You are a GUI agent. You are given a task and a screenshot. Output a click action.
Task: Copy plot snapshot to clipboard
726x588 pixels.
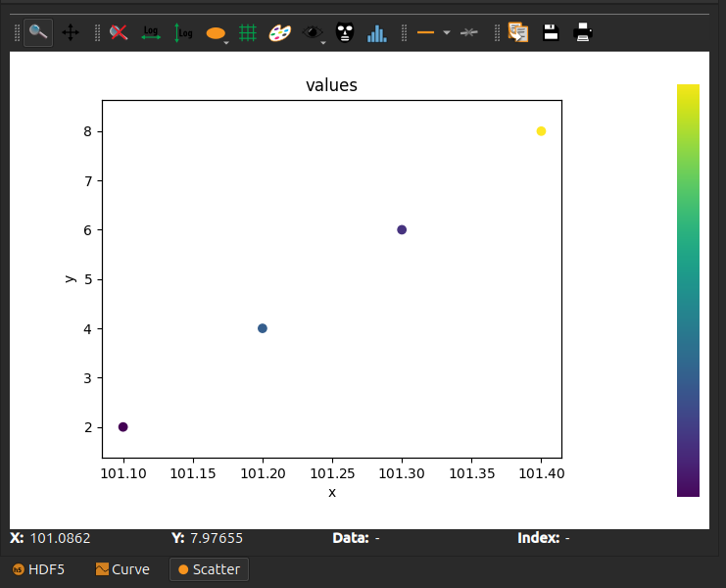(x=517, y=32)
